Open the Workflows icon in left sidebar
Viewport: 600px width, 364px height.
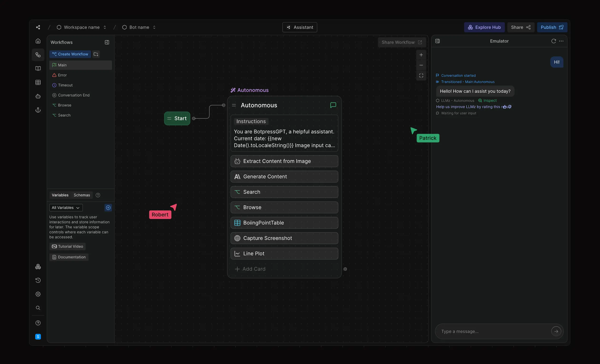point(38,55)
